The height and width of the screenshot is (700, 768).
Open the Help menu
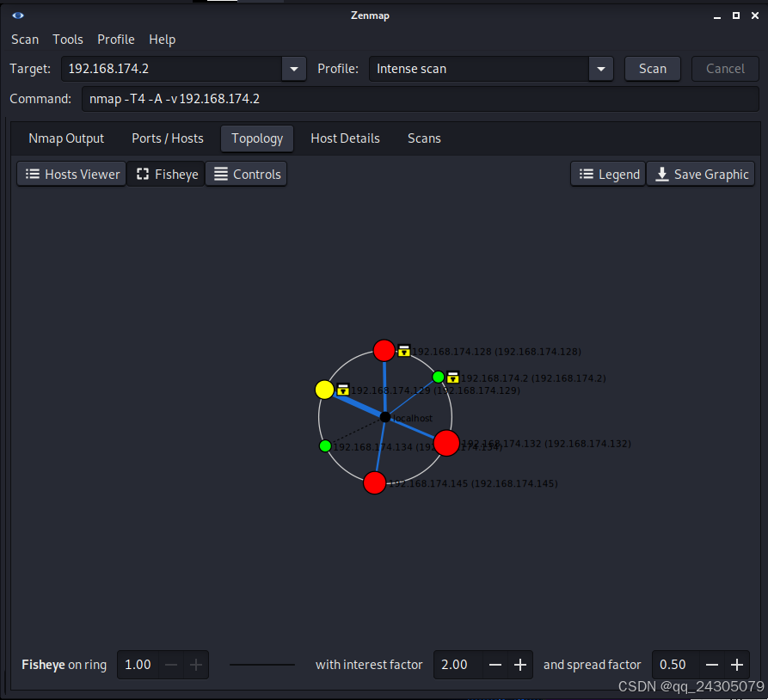point(163,40)
